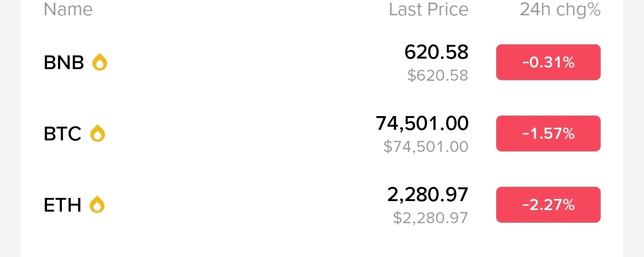Sort by the 24h chg% header
Image resolution: width=644 pixels, height=257 pixels.
coord(560,9)
